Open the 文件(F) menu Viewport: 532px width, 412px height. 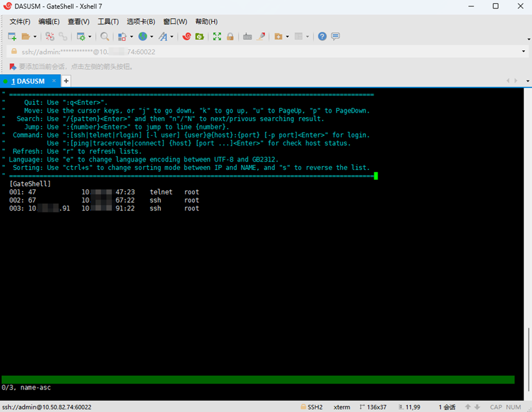19,22
